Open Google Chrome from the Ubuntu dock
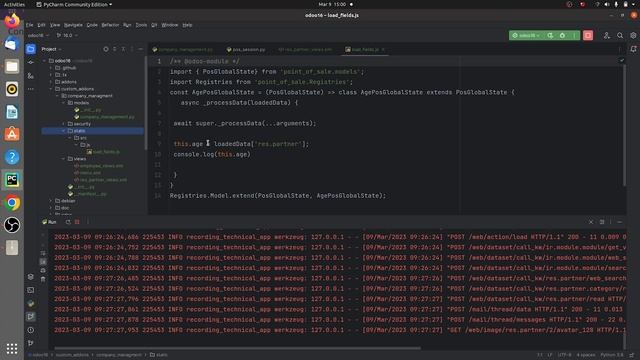 pos(12,202)
